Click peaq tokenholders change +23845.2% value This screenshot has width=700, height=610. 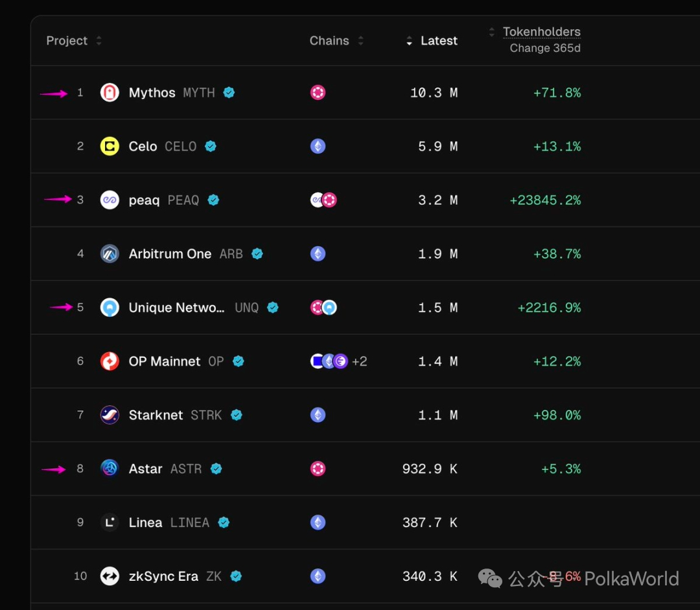545,200
